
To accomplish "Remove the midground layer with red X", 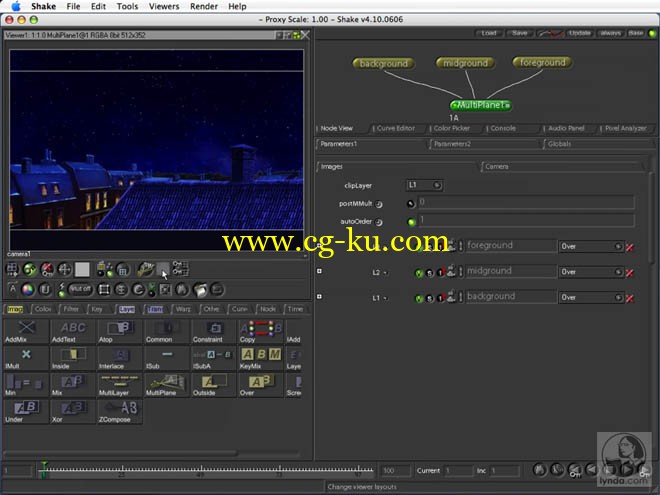I will 630,273.
